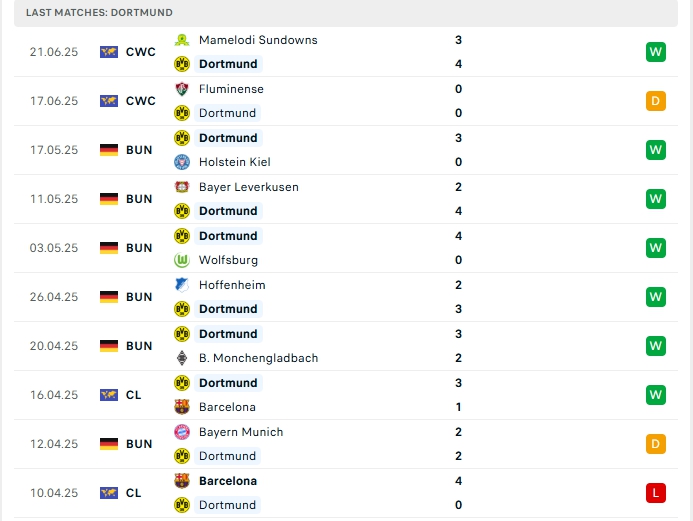Click the Last Matches: Dortmund header

(x=99, y=12)
